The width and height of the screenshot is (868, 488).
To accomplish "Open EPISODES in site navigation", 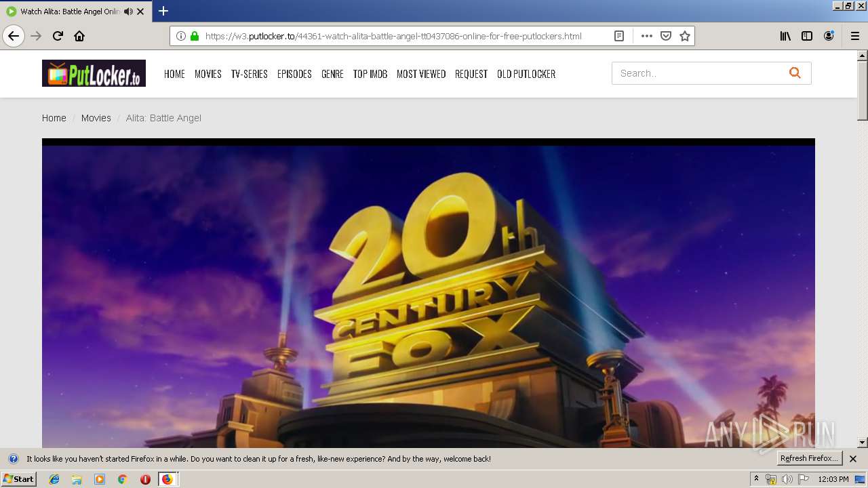I will (294, 74).
